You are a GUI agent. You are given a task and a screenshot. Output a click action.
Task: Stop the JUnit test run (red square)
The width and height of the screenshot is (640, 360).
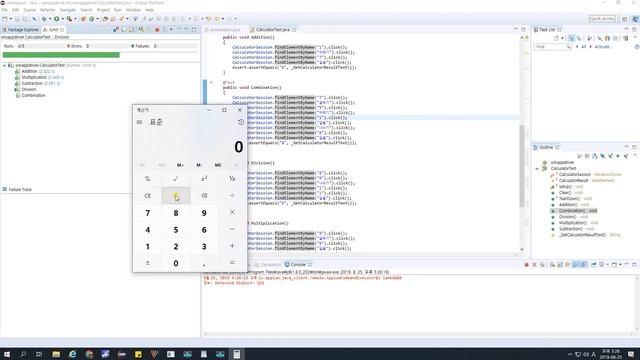click(157, 30)
